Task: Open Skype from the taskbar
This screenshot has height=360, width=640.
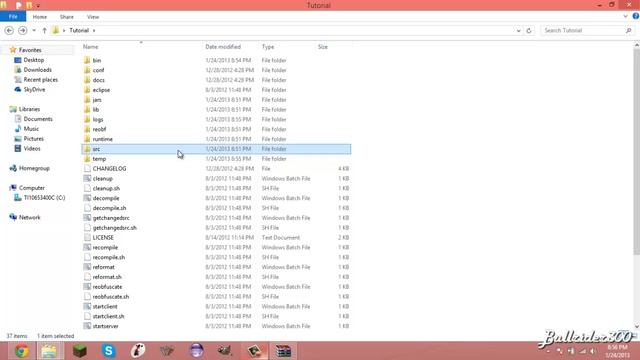Action: [109, 351]
